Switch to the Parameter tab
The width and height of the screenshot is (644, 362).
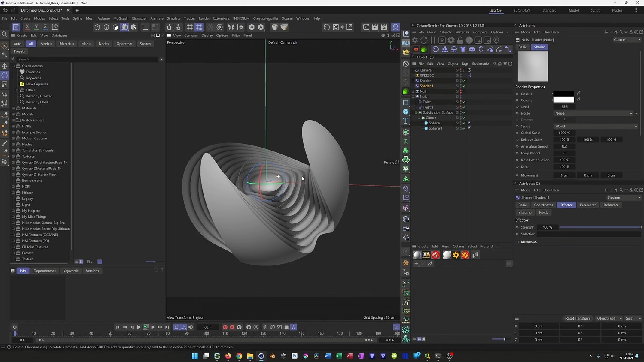[x=588, y=205]
